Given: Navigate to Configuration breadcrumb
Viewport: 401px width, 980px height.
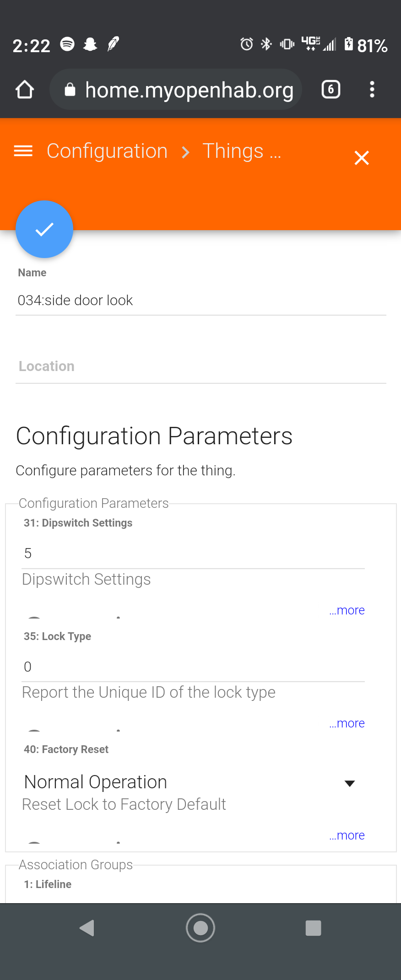Looking at the screenshot, I should [x=107, y=151].
